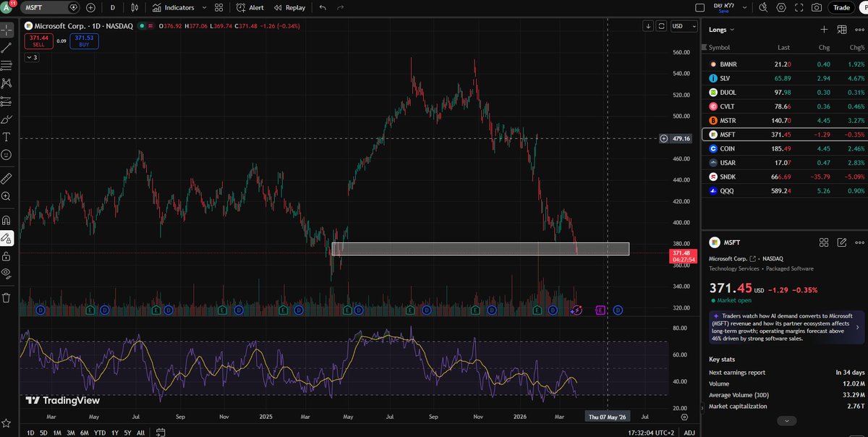The height and width of the screenshot is (437, 868).
Task: Open the Longs watchlist dropdown
Action: pos(721,30)
